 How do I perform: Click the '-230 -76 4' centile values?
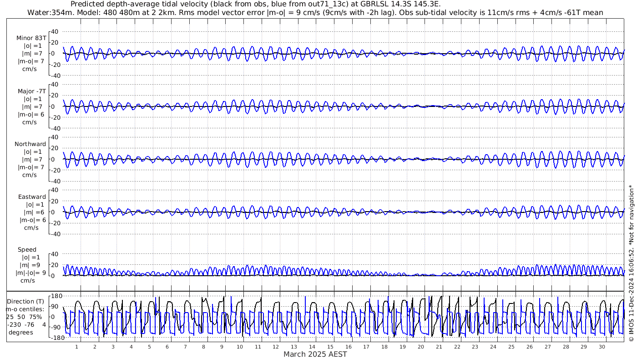26,324
